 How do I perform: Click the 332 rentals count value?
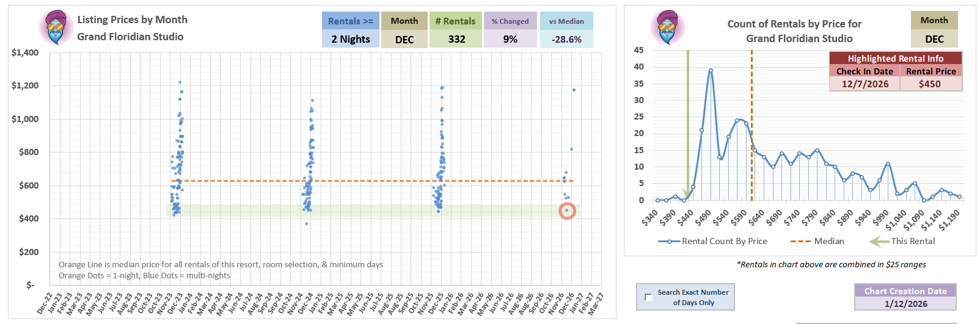coord(456,39)
